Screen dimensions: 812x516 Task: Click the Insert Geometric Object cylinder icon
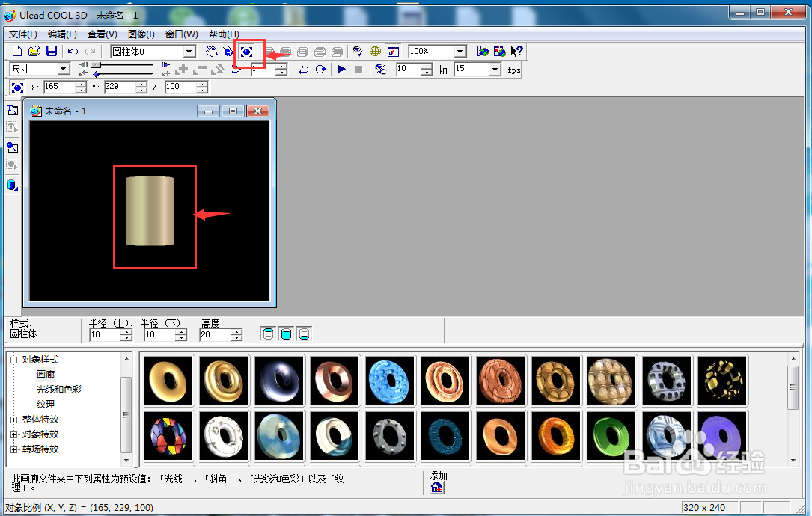13,185
